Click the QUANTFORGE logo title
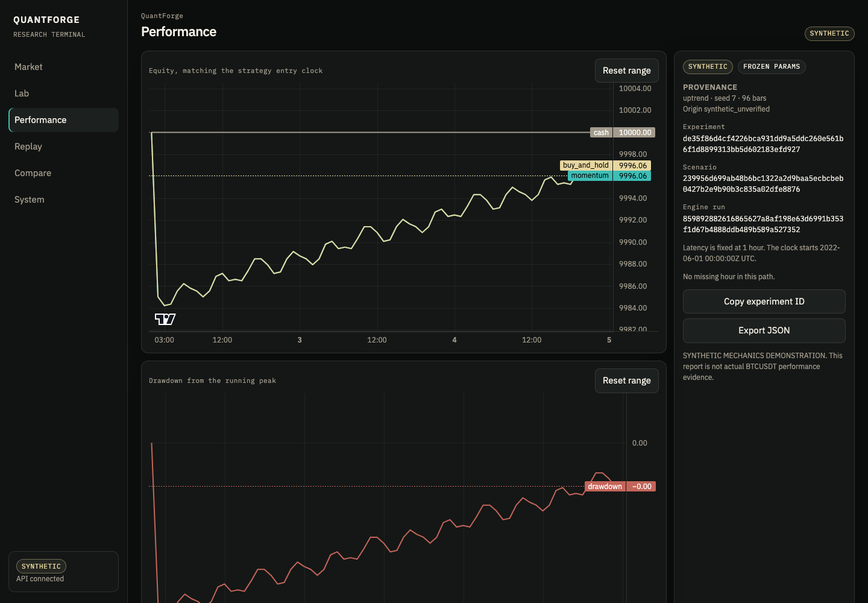Screen dimensions: 868x603 [x=46, y=20]
